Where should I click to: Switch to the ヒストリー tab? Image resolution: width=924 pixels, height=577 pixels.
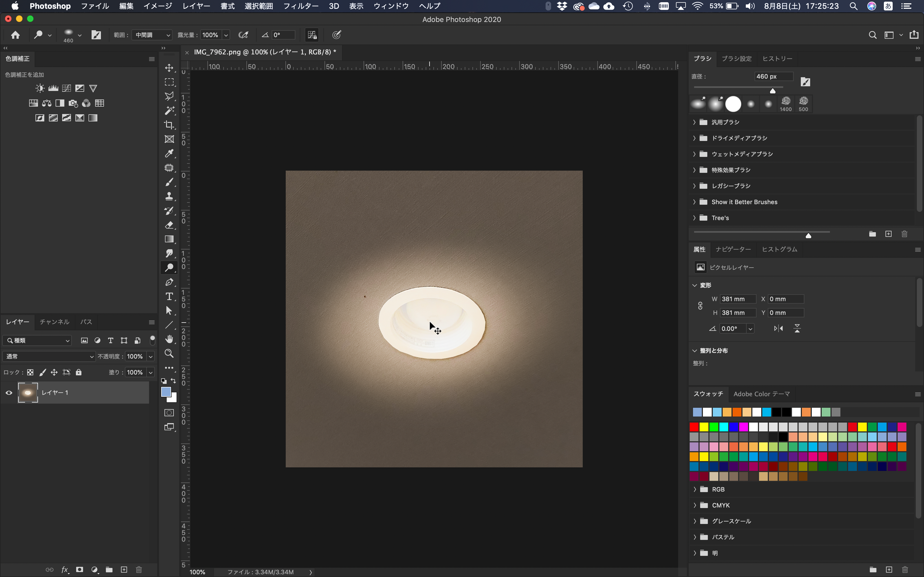777,59
